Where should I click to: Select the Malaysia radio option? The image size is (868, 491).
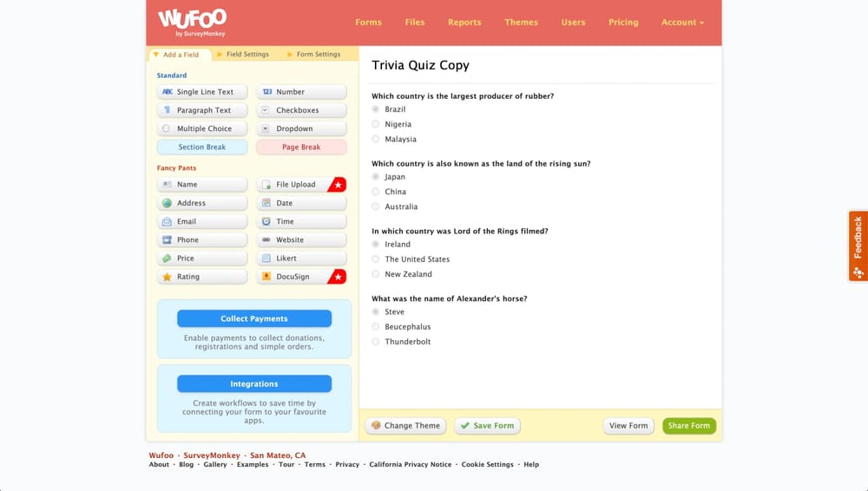(x=376, y=139)
